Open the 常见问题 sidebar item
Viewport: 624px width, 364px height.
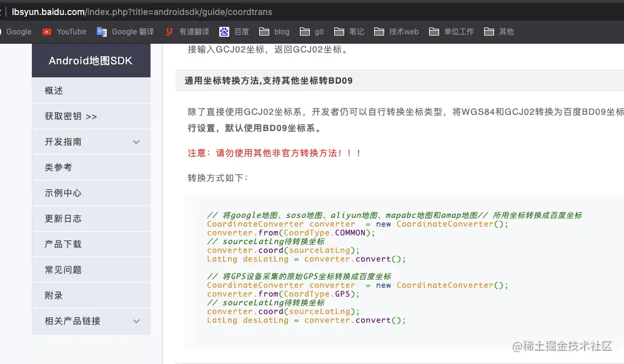(x=91, y=270)
